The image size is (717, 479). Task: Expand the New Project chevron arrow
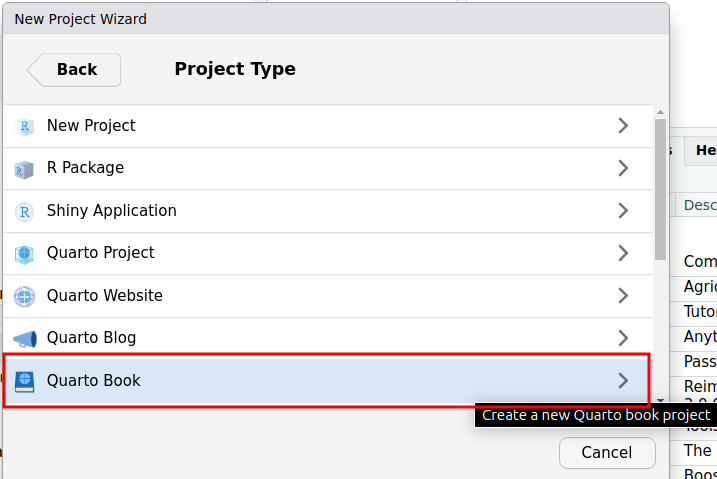623,126
